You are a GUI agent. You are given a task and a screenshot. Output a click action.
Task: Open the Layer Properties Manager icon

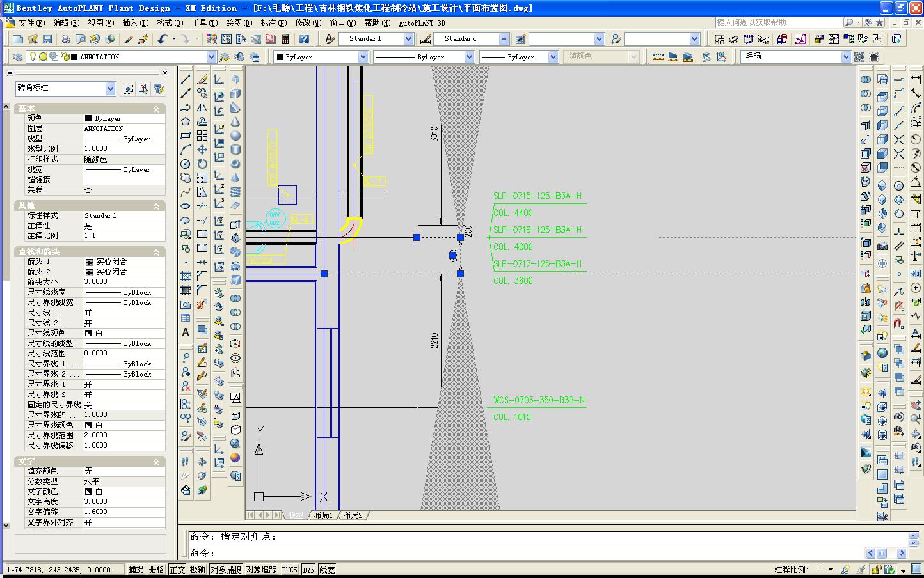coord(17,57)
